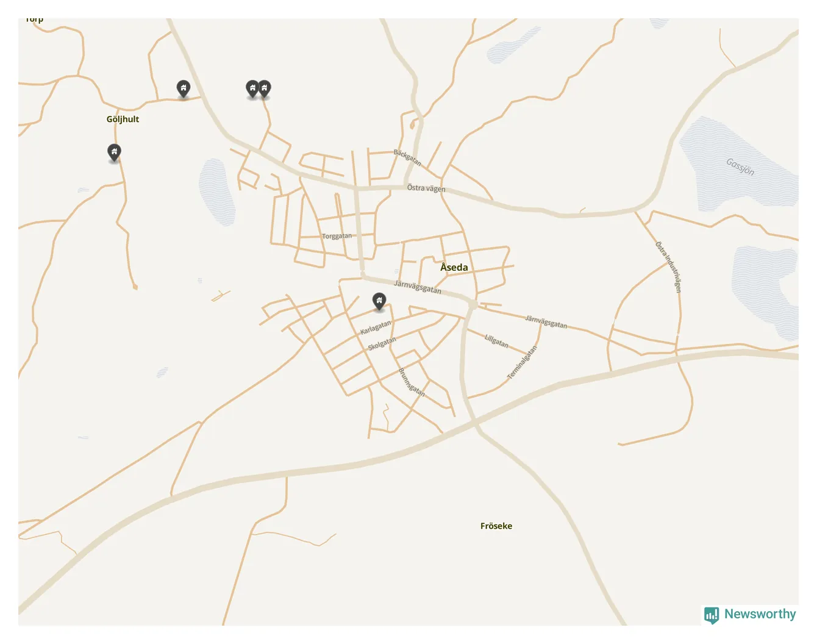This screenshot has height=644, width=817.
Task: Click the Östra Industrivägen road label
Action: 669,267
